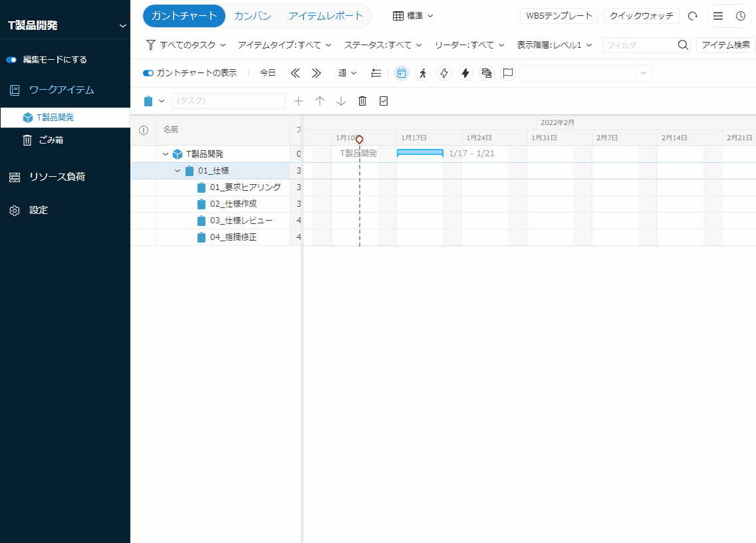Click the refresh icon next to クイックウォッチ
Image resolution: width=756 pixels, height=543 pixels.
tap(693, 16)
